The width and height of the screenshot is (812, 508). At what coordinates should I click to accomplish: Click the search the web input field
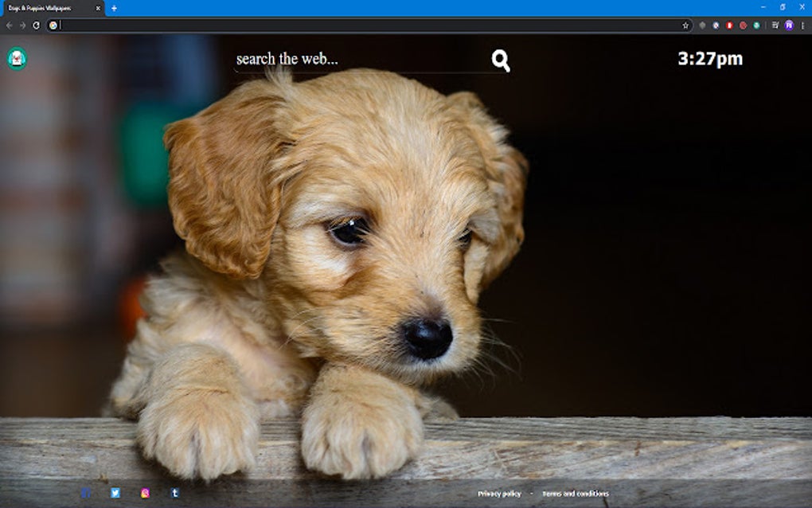(x=318, y=59)
